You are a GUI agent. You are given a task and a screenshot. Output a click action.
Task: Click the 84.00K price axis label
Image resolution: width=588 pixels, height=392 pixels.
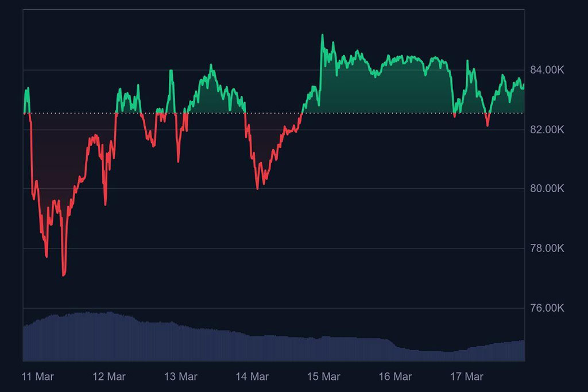pos(547,69)
